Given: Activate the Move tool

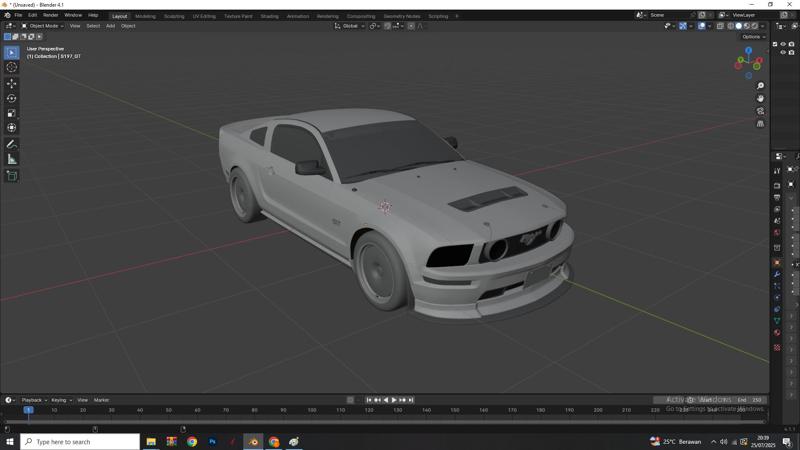Looking at the screenshot, I should click(x=12, y=83).
